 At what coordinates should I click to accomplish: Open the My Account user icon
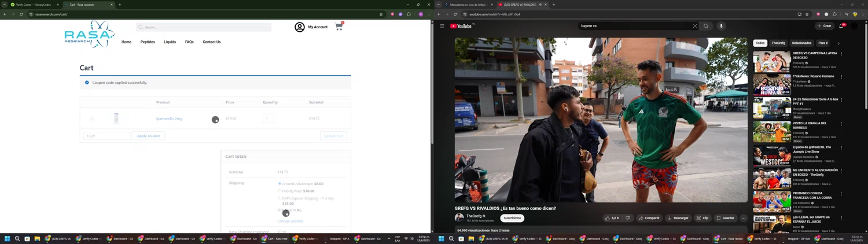click(x=300, y=27)
